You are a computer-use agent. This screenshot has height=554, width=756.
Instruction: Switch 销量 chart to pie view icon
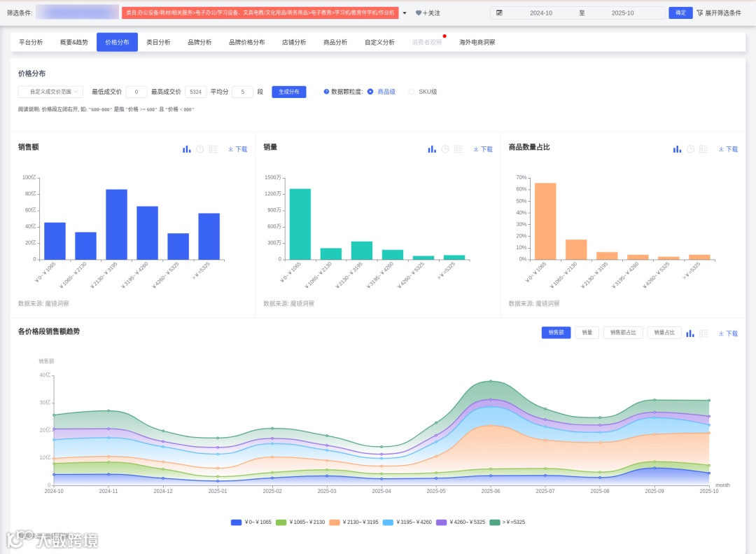coord(445,149)
